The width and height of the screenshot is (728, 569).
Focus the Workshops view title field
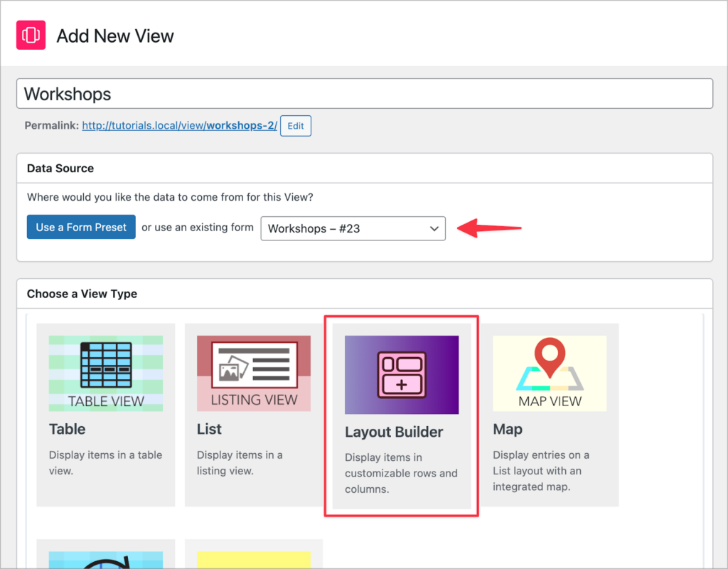click(x=364, y=94)
